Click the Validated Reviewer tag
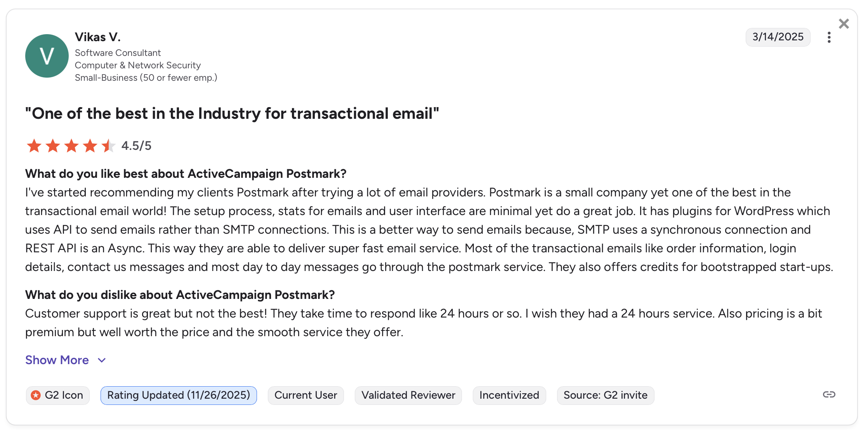 tap(408, 395)
